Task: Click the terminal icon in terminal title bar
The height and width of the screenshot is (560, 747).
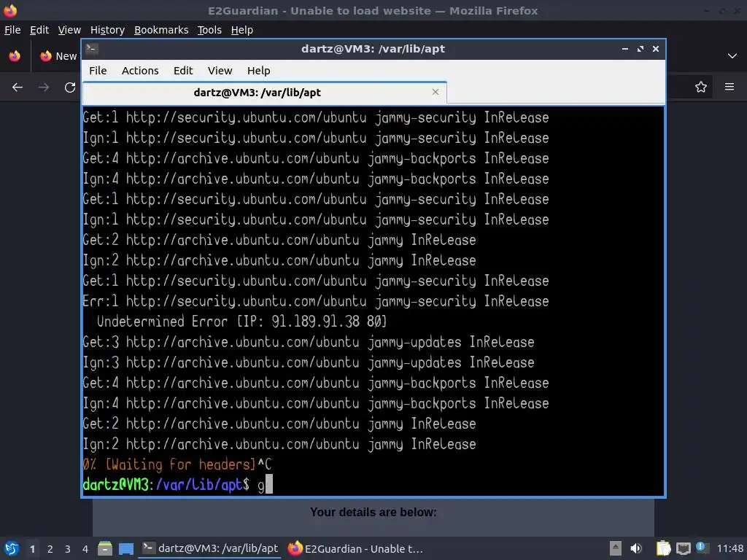Action: (x=92, y=48)
